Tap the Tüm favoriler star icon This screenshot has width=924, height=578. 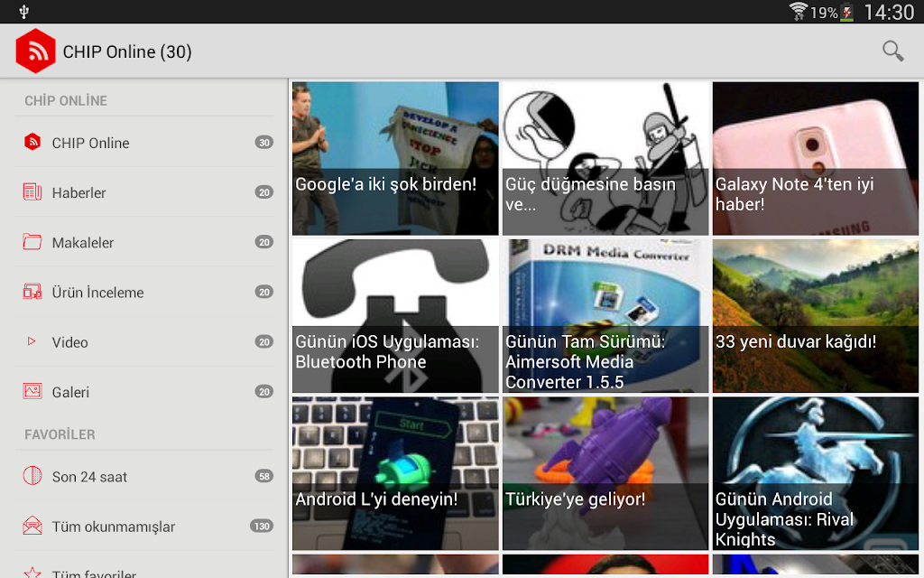pos(32,572)
